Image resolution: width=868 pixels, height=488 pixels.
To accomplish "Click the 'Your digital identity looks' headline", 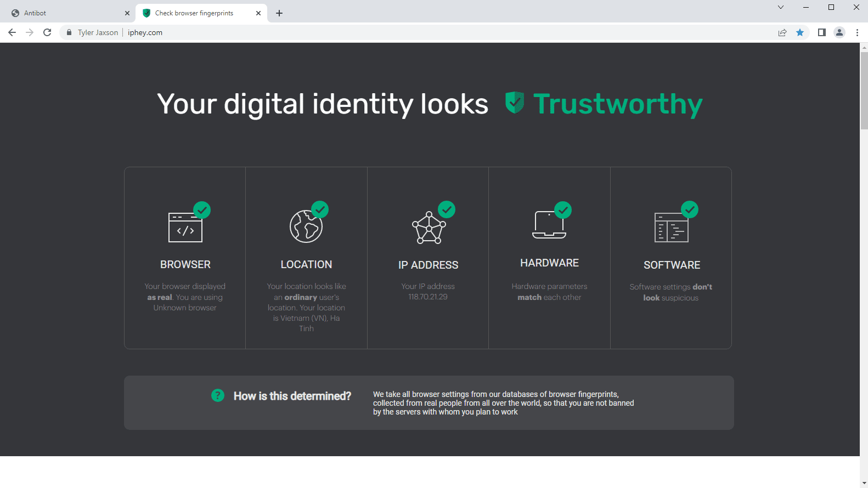I will 323,104.
